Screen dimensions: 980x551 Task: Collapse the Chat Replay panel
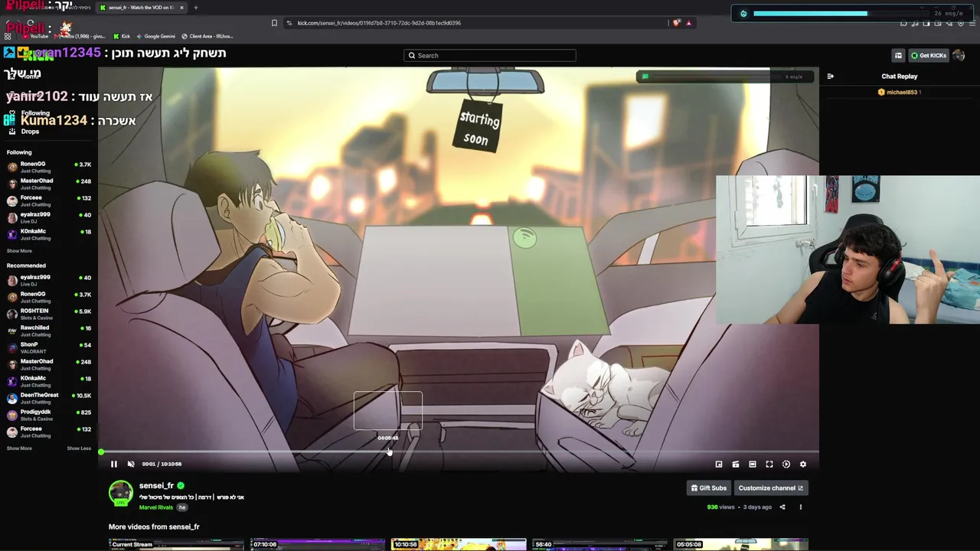831,77
